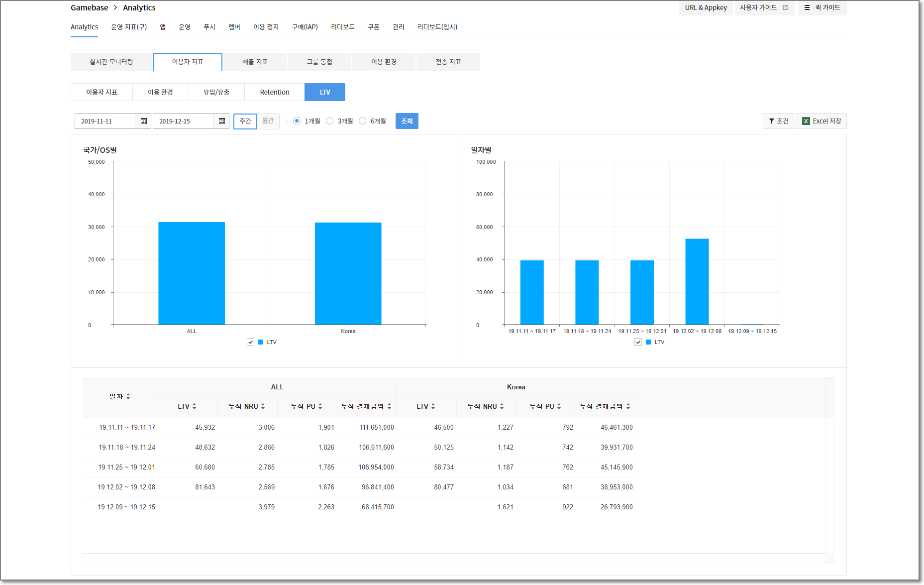Sort ALL group 누적 NRU column
Screen dimensions: 924x585
point(263,406)
